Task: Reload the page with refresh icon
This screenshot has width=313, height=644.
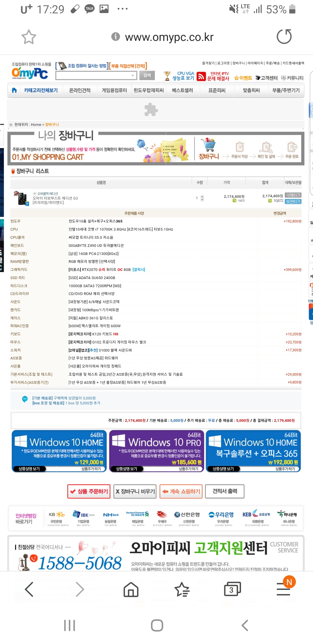Action: [x=284, y=37]
